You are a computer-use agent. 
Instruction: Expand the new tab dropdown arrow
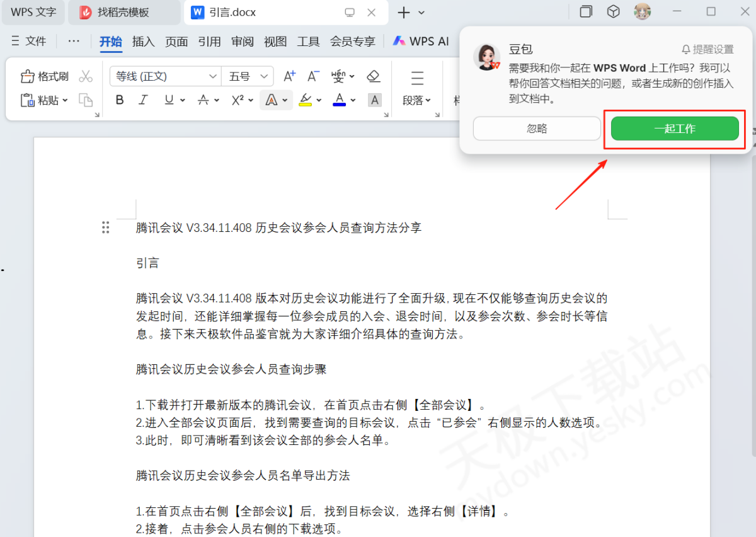point(421,13)
